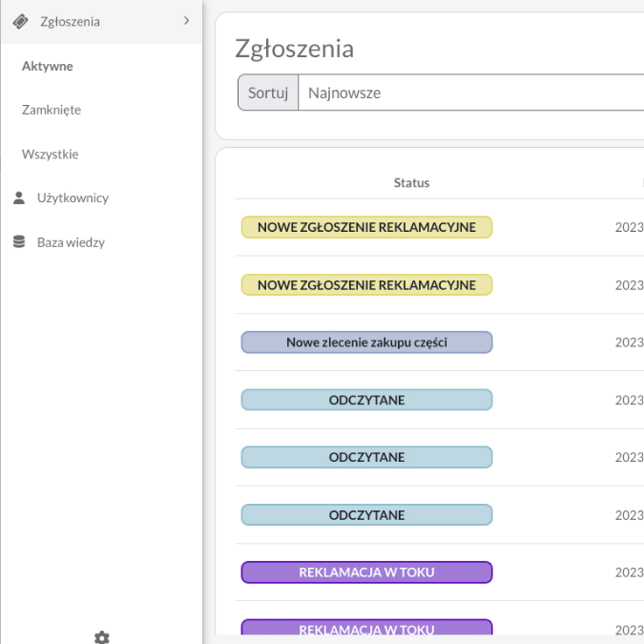Open the first REKLAMACJA W TOKU ticket
This screenshot has height=644, width=644.
[366, 572]
